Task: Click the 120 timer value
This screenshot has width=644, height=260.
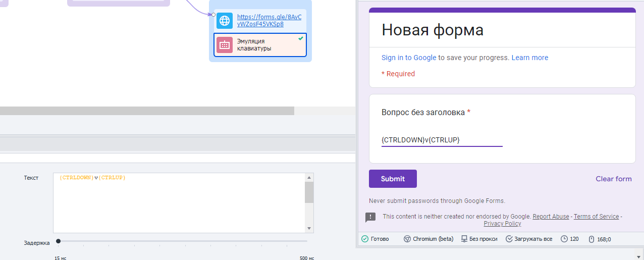Action: click(574, 239)
